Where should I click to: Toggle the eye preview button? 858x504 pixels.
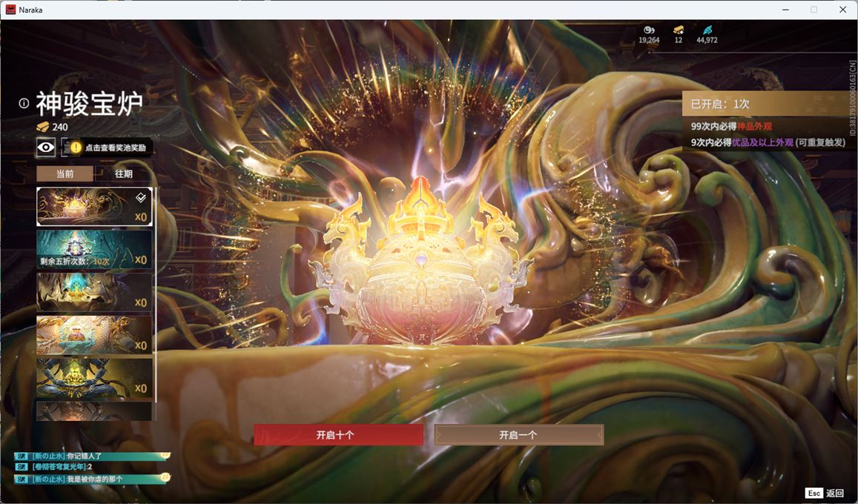[46, 147]
